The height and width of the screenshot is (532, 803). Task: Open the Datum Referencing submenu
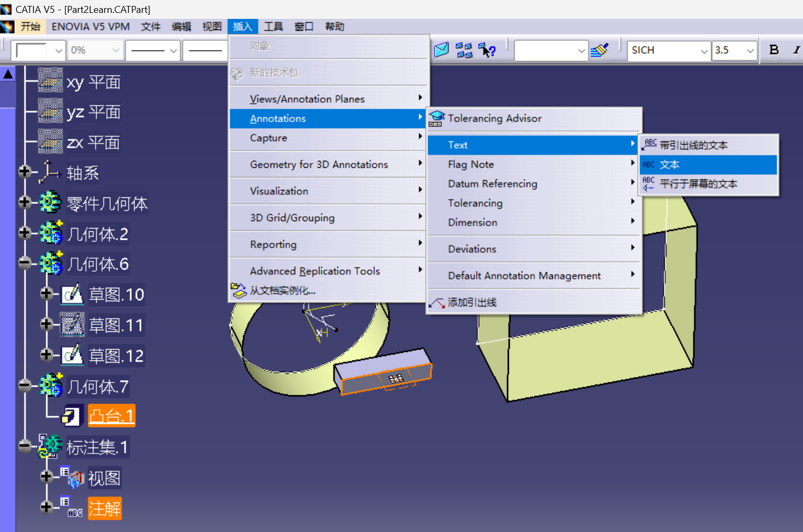[534, 184]
